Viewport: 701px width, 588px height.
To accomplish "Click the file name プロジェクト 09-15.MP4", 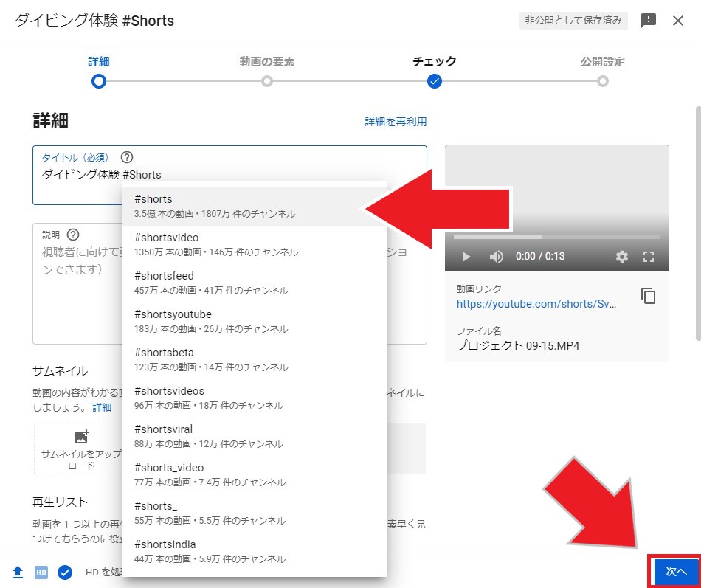I will pos(518,346).
